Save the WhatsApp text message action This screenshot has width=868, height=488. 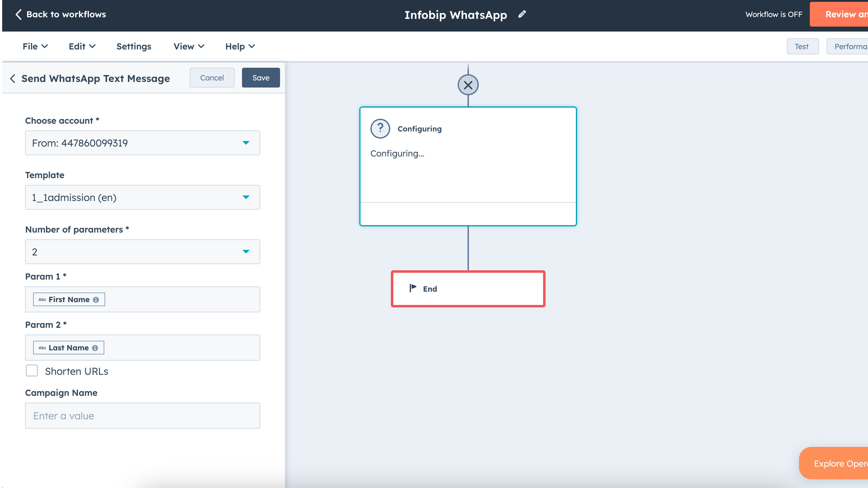pos(261,77)
